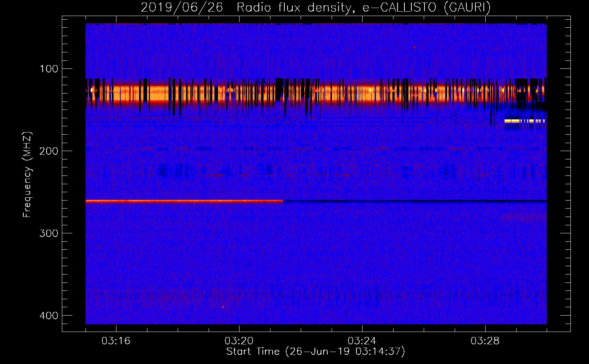Click the '03:20' time tick label

[x=239, y=341]
